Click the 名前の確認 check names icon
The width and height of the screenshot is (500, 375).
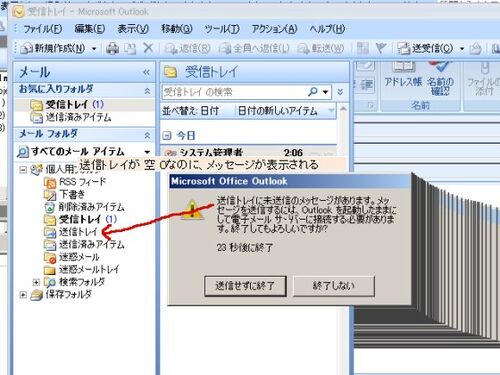click(440, 79)
